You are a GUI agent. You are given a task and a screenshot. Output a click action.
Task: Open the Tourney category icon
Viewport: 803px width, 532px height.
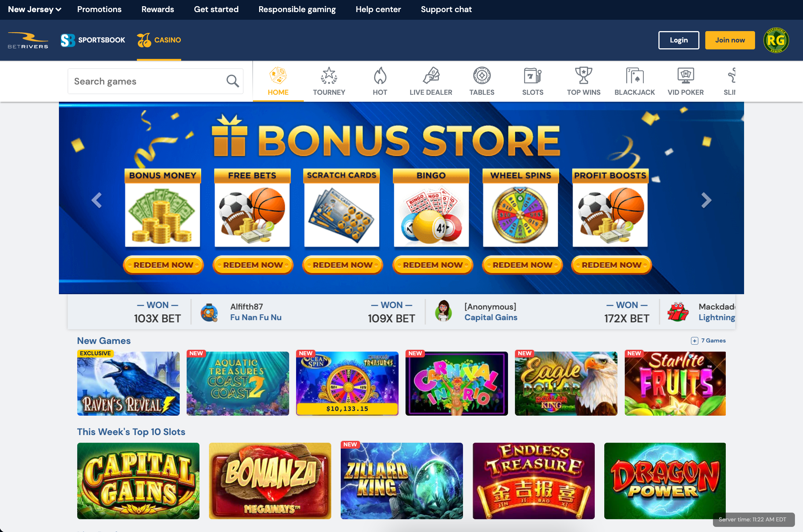(329, 75)
